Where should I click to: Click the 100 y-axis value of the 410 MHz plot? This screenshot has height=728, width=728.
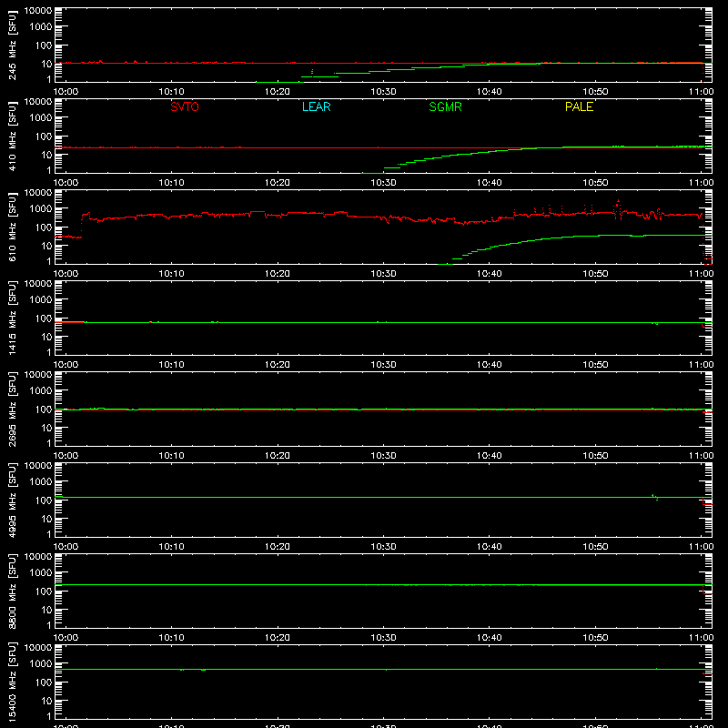(44, 136)
